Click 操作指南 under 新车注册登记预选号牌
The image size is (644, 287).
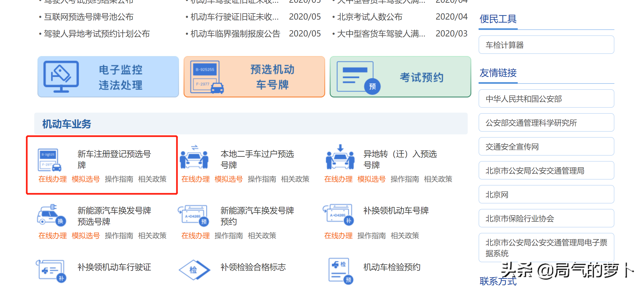click(x=119, y=179)
